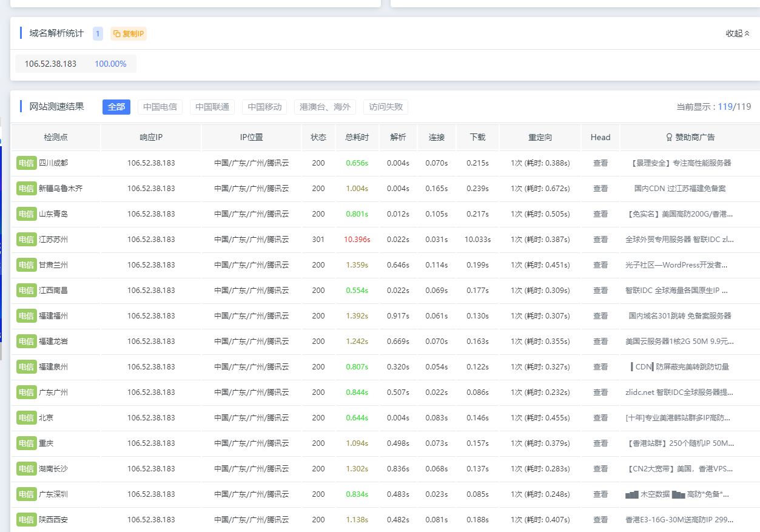Open the 国内CDN 过江苏福建免备案 ad link

pyautogui.click(x=679, y=189)
